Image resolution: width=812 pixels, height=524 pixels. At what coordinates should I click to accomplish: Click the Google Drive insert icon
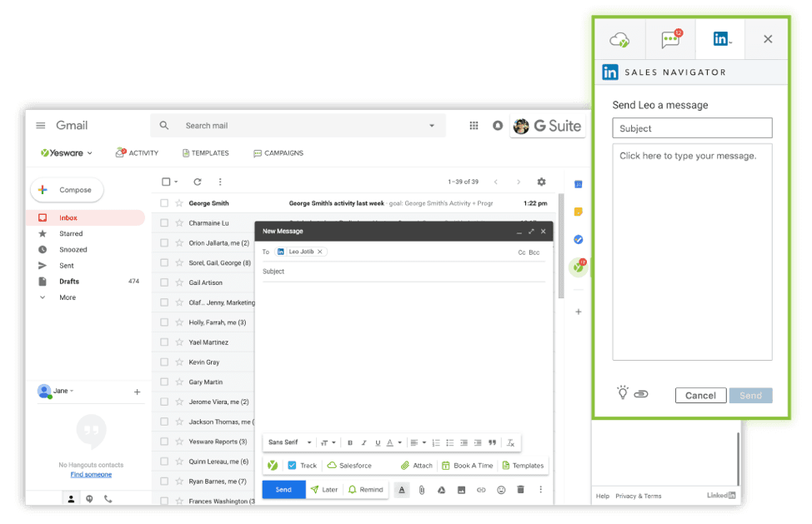point(441,490)
